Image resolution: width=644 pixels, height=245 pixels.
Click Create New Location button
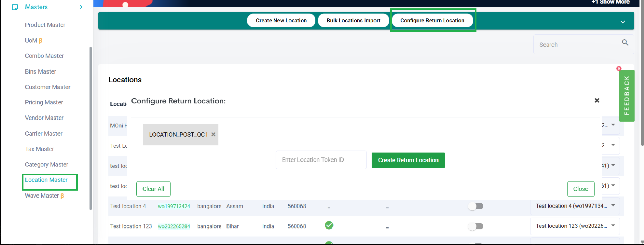click(x=281, y=21)
